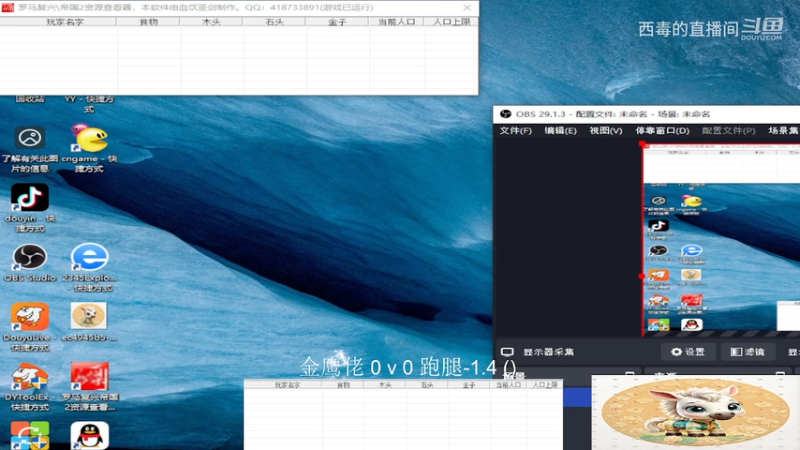Open the four-colored tiles shortcut beside QQ

pos(30,435)
